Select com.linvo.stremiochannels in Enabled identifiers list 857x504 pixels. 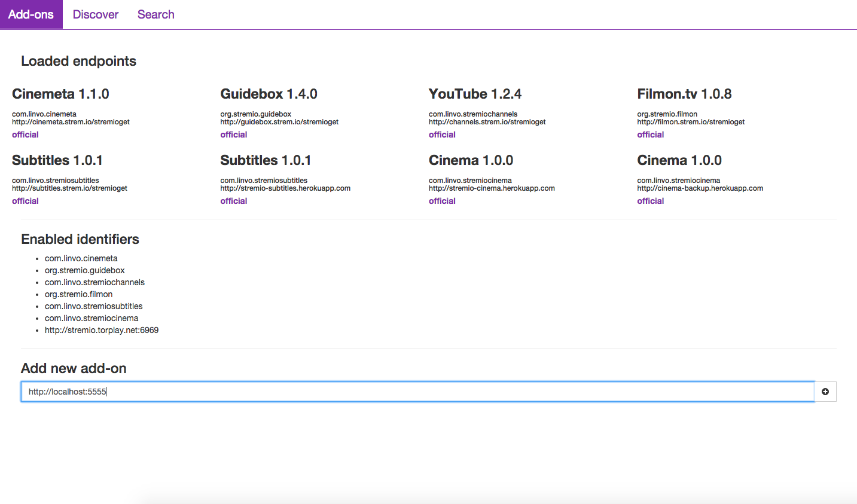(94, 282)
